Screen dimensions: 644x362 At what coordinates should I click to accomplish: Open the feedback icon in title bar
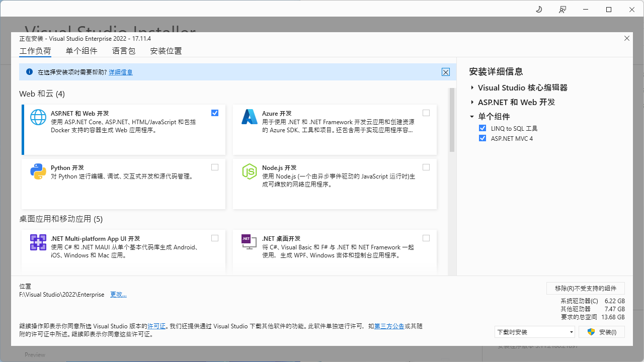point(562,9)
